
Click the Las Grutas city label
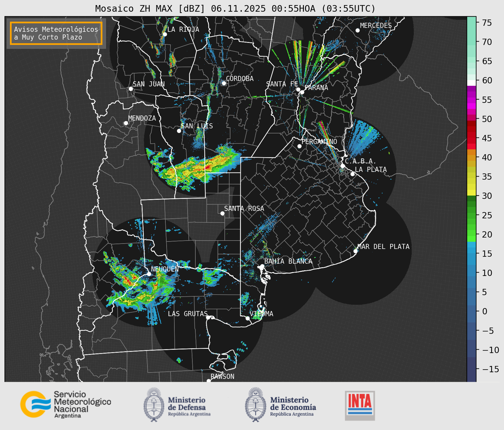[187, 314]
